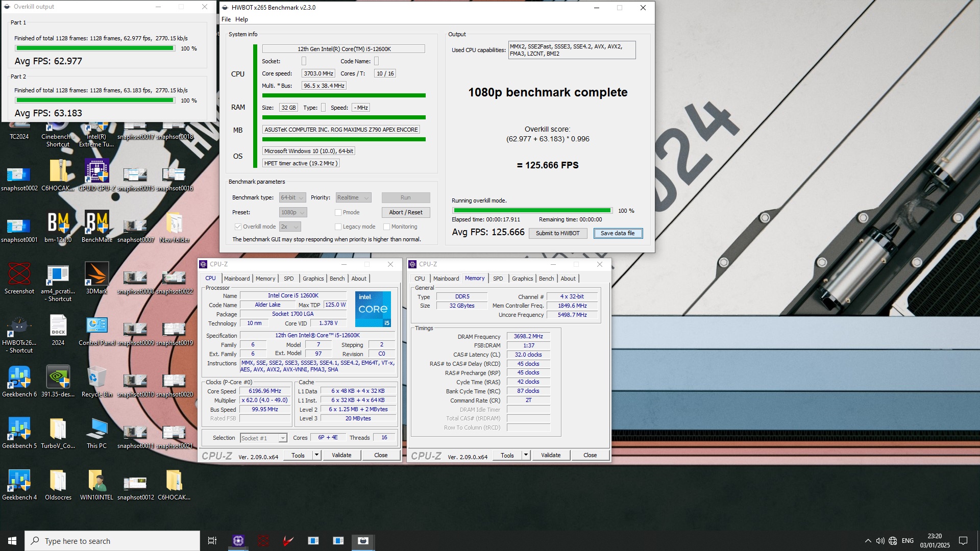Launch the Screenshot desktop app icon
The width and height of the screenshot is (980, 551).
coord(19,278)
